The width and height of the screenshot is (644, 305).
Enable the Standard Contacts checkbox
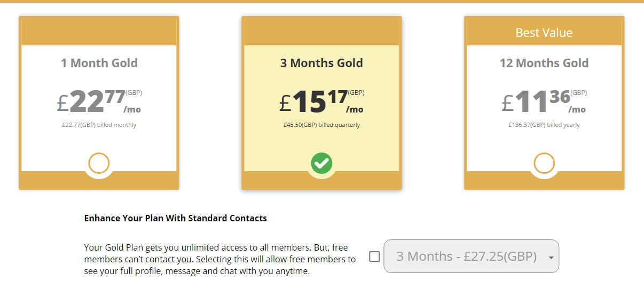[374, 256]
